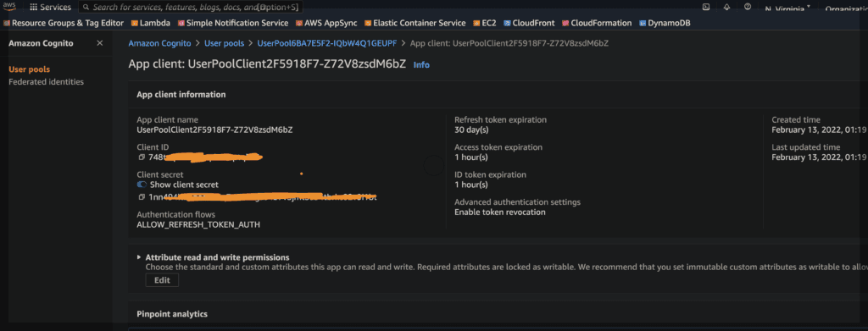Expand Attribute read and write permissions section
This screenshot has height=331, width=868.
pos(139,257)
